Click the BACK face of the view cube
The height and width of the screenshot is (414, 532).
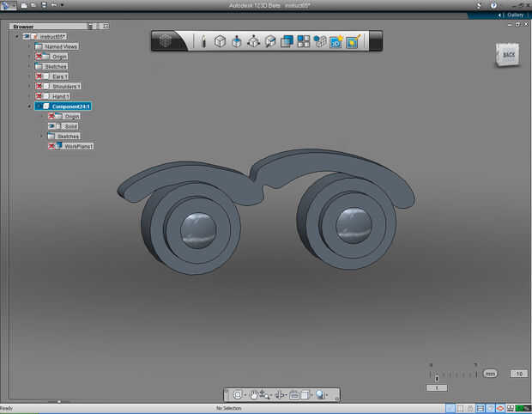pos(508,55)
